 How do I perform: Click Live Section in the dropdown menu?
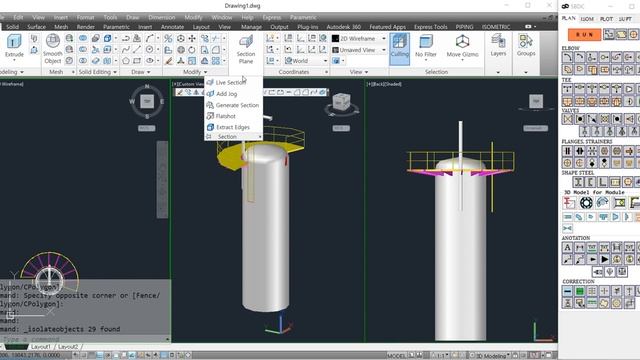coord(230,82)
